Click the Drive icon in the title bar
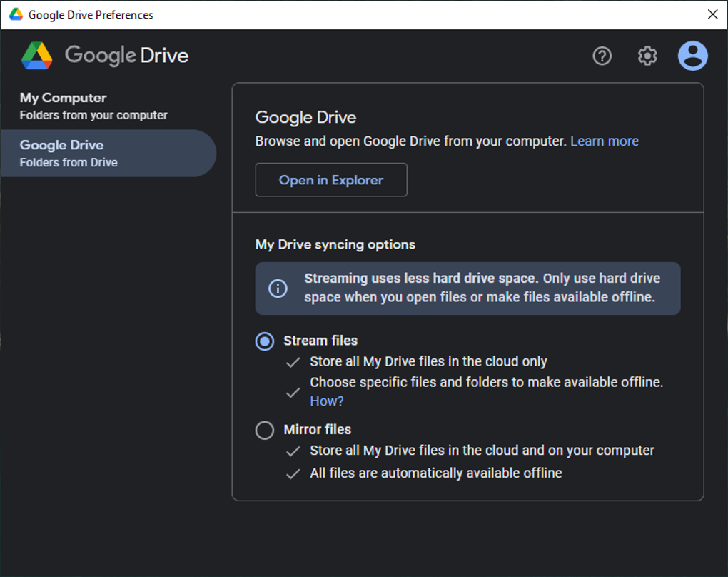Viewport: 728px width, 577px height. pos(16,14)
